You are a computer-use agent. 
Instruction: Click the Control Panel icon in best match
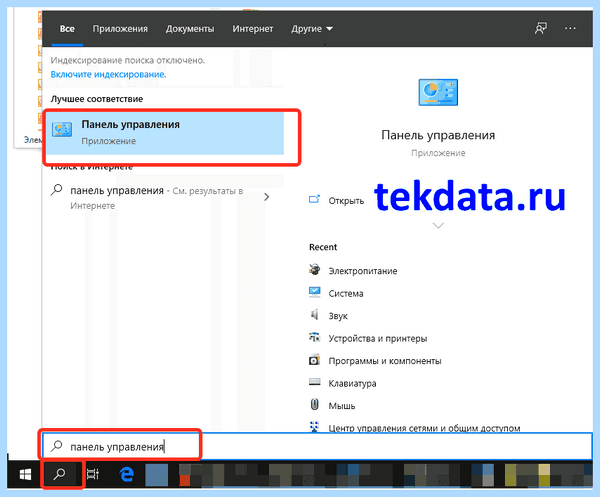(x=62, y=130)
